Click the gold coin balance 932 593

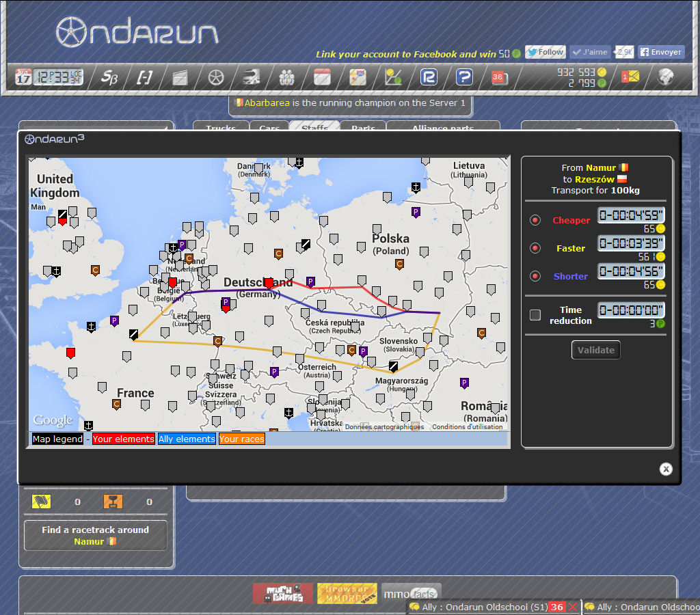pos(582,72)
